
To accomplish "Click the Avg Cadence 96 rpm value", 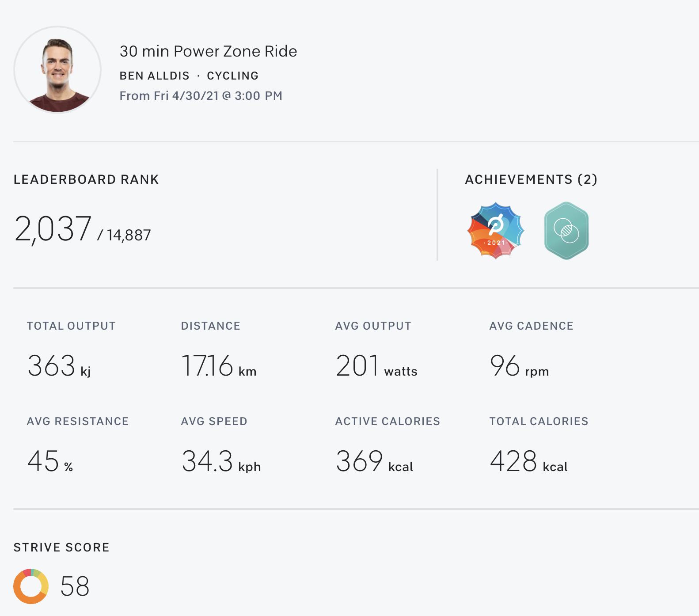I will [x=519, y=366].
